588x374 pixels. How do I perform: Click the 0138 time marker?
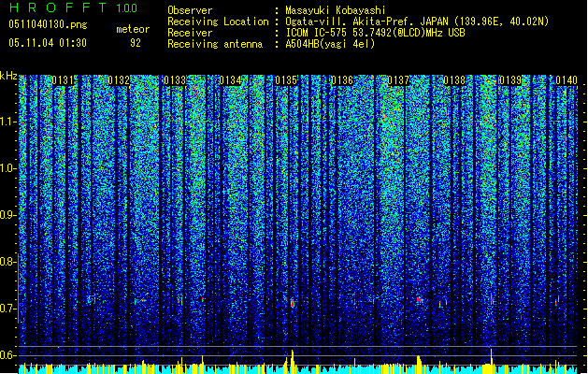[454, 80]
